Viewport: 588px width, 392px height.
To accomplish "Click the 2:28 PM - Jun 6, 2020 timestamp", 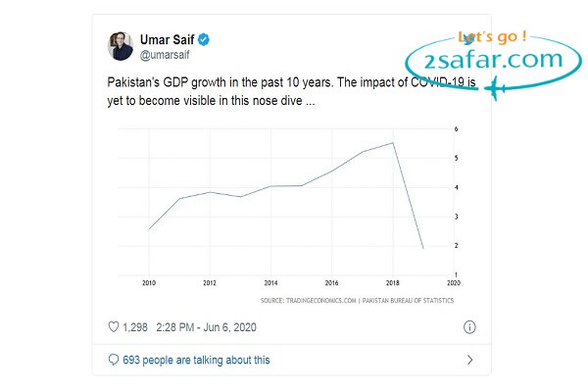I will point(206,327).
